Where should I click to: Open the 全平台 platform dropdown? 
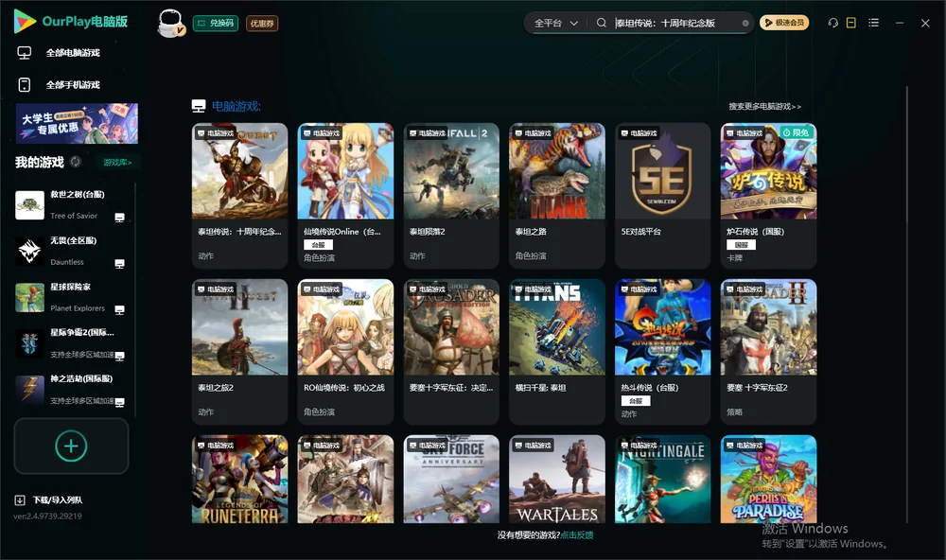(555, 23)
